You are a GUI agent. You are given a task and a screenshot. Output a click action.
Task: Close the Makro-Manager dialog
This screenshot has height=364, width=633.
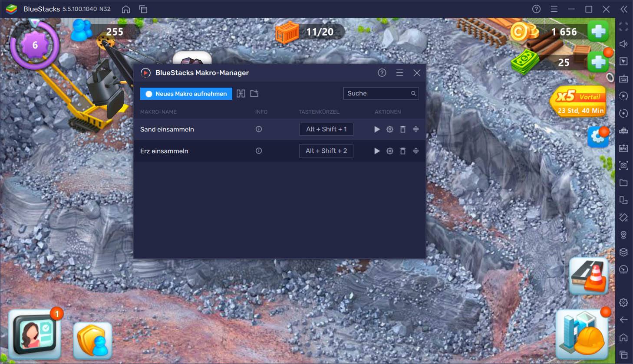pos(417,73)
